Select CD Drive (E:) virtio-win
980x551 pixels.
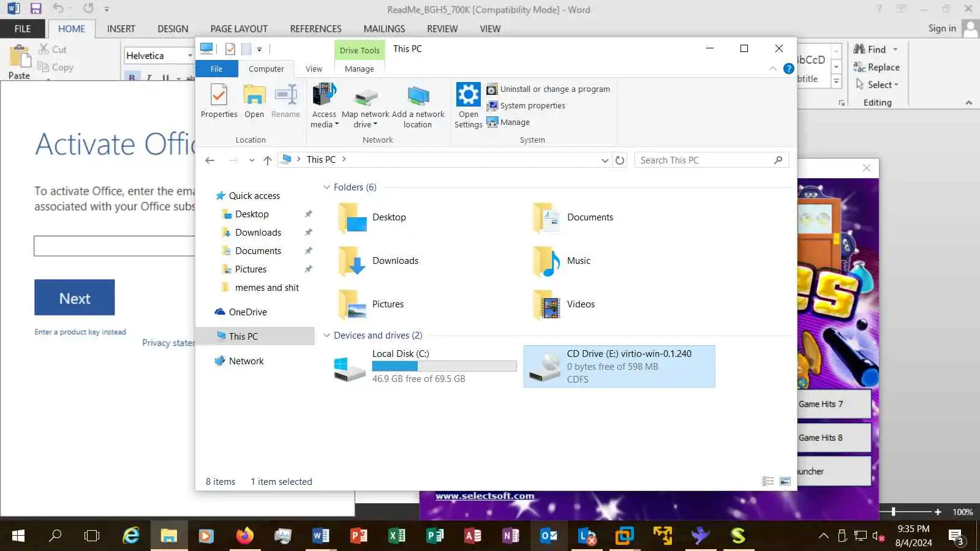point(619,366)
